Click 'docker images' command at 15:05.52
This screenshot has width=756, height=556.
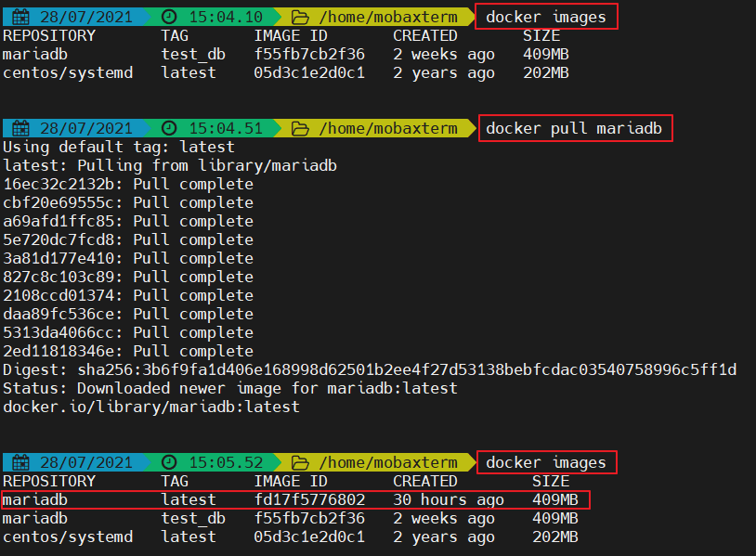(546, 462)
